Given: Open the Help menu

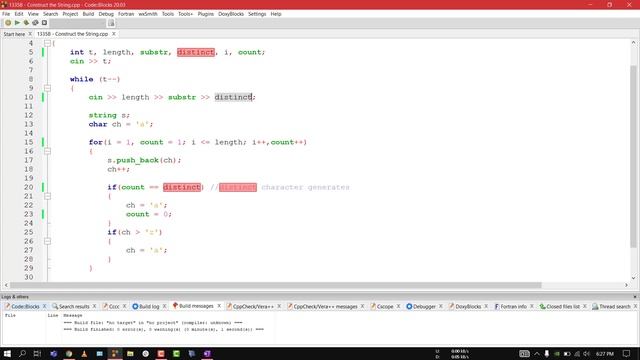Looking at the screenshot, I should pos(276,14).
